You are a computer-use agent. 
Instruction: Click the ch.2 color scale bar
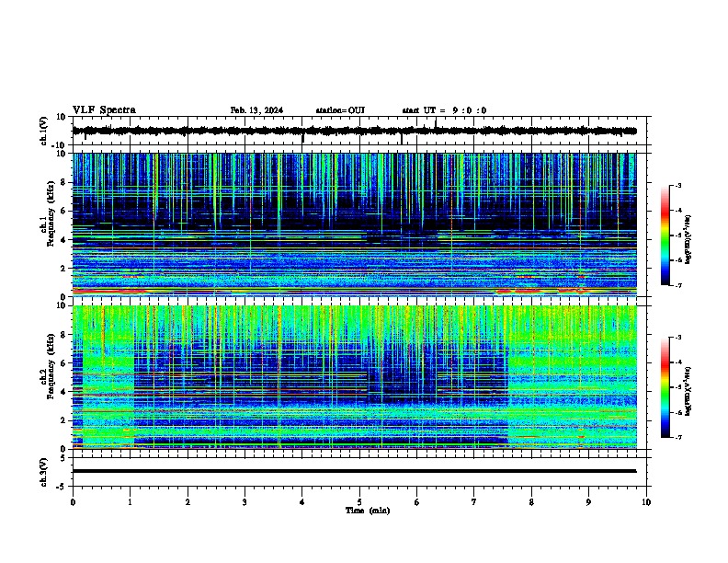665,387
